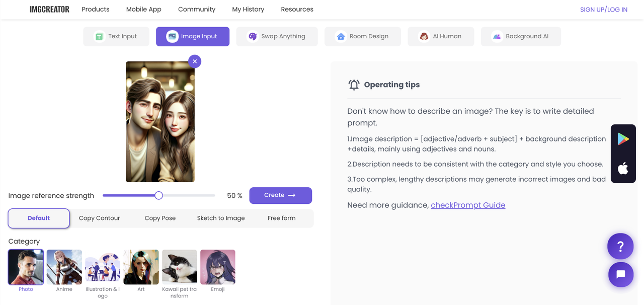Click the uploaded couple reference image
This screenshot has width=644, height=305.
160,122
